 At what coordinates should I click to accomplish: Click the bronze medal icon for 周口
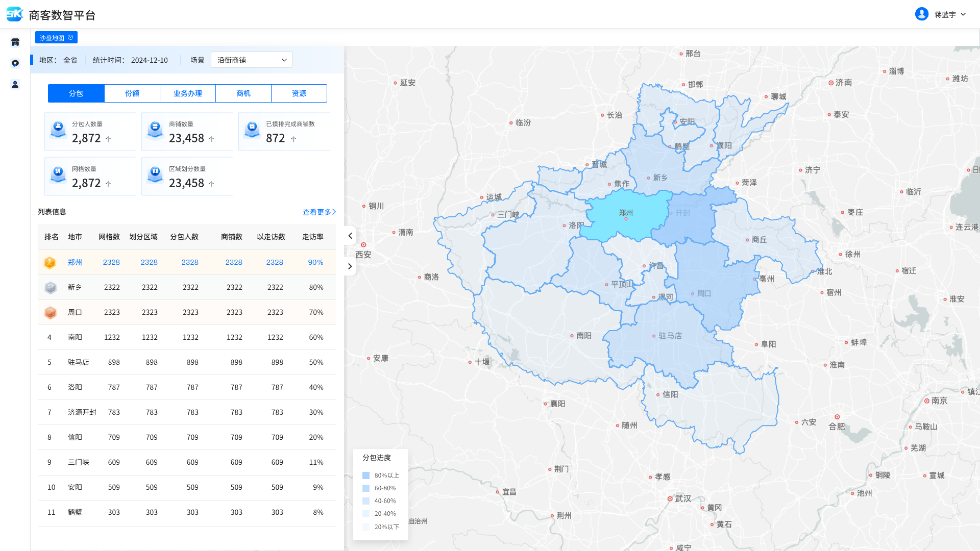50,312
